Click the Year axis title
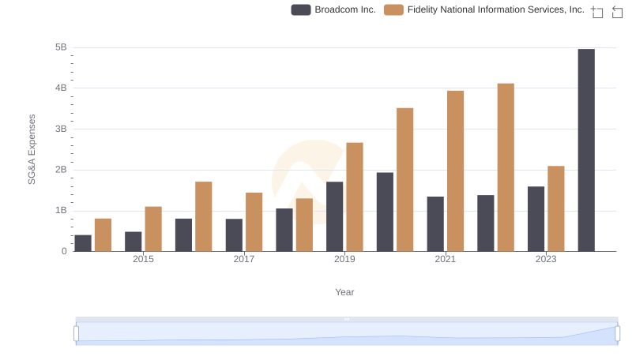This screenshot has width=632, height=364. (x=344, y=292)
